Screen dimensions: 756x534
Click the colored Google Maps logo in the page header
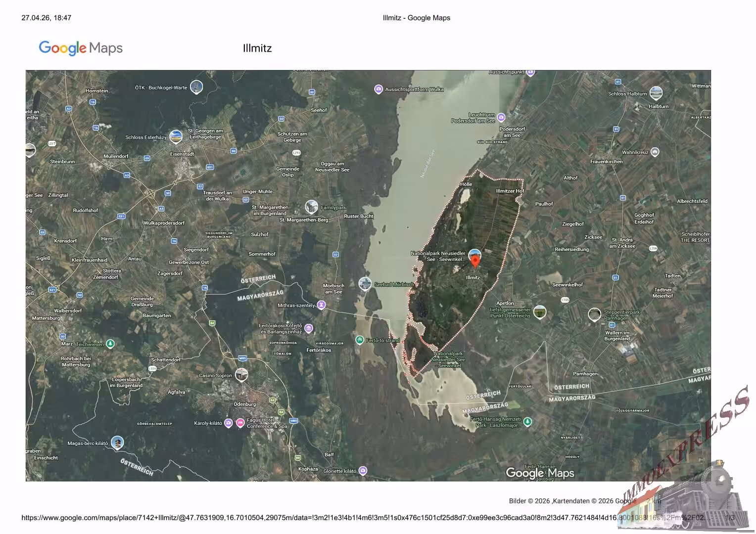81,48
